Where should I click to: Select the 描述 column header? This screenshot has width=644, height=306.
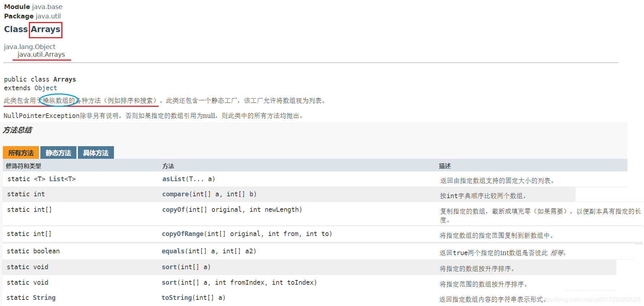point(445,166)
